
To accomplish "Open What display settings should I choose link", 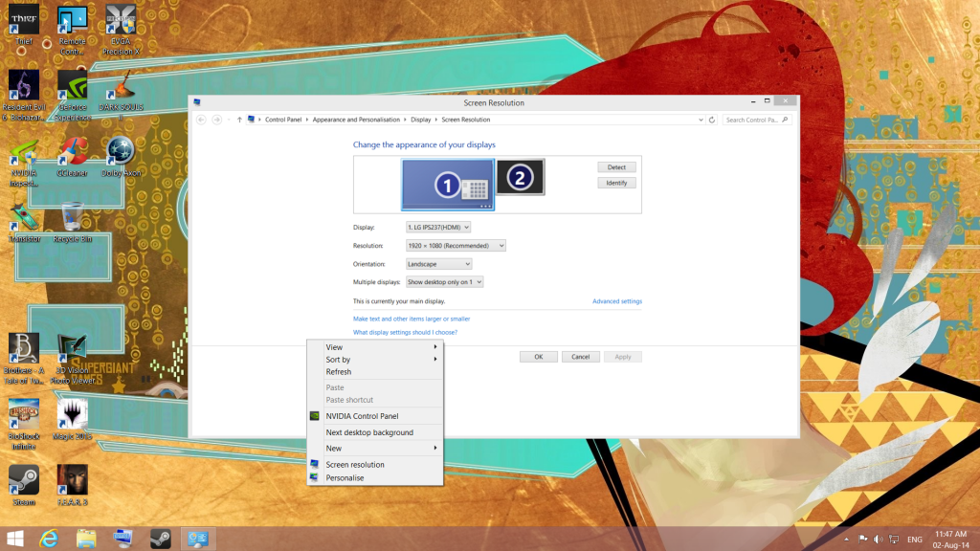I will (405, 332).
